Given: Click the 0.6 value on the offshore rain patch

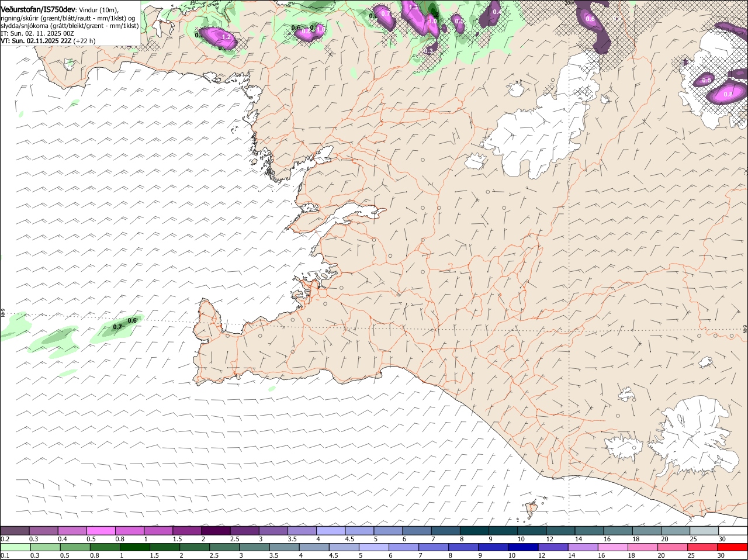Looking at the screenshot, I should click(x=132, y=320).
